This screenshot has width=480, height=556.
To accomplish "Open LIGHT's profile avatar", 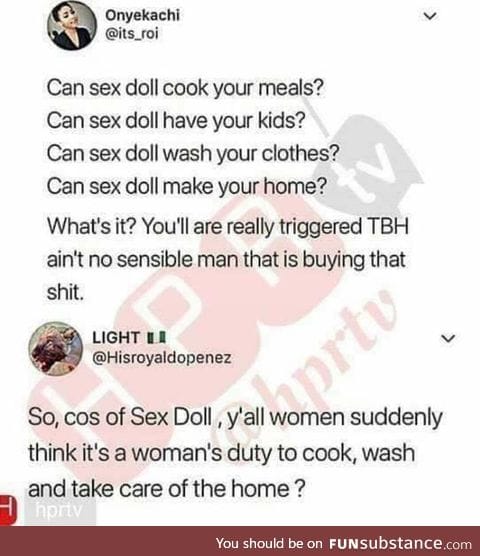I will [56, 348].
